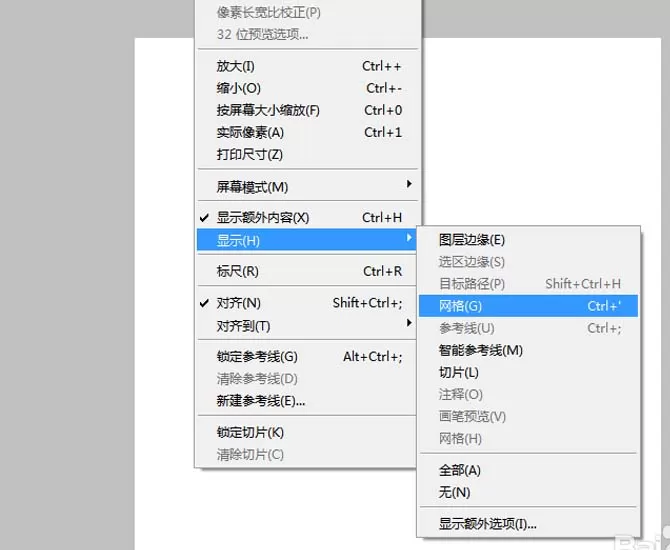670x550 pixels.
Task: Select 切片(L) in the submenu
Action: [528, 373]
